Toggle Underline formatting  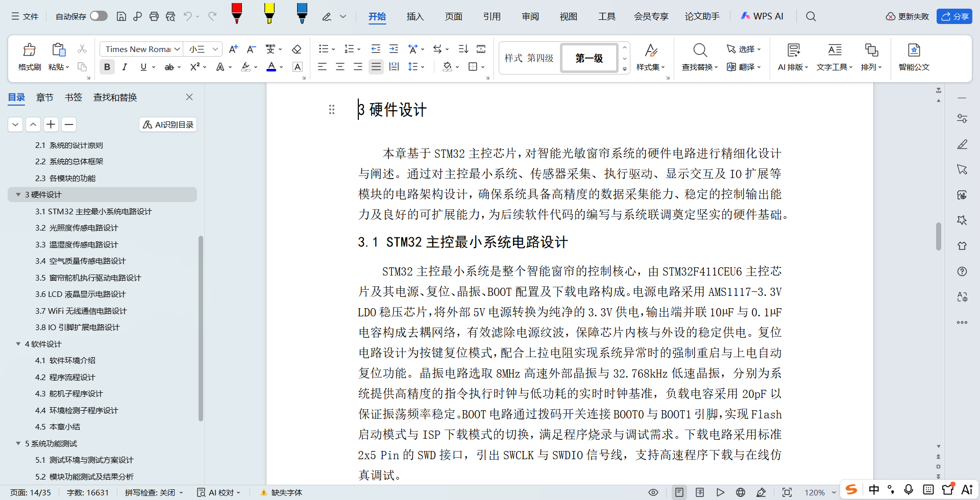(x=143, y=67)
